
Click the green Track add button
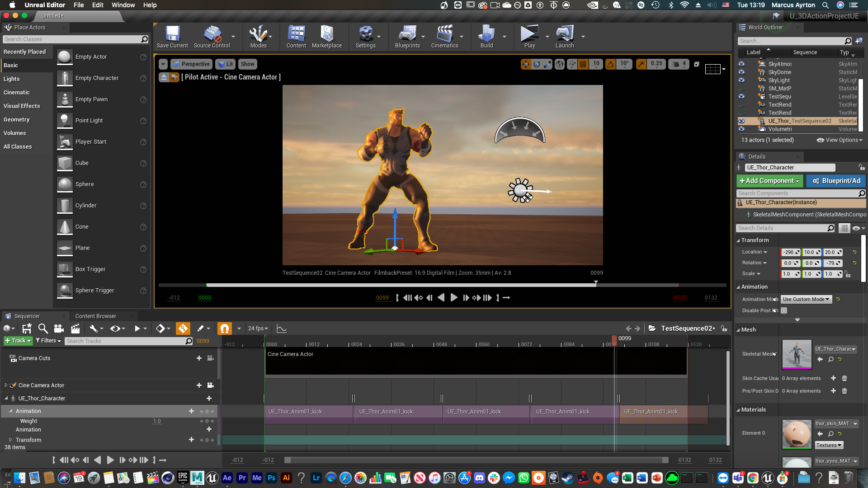18,341
